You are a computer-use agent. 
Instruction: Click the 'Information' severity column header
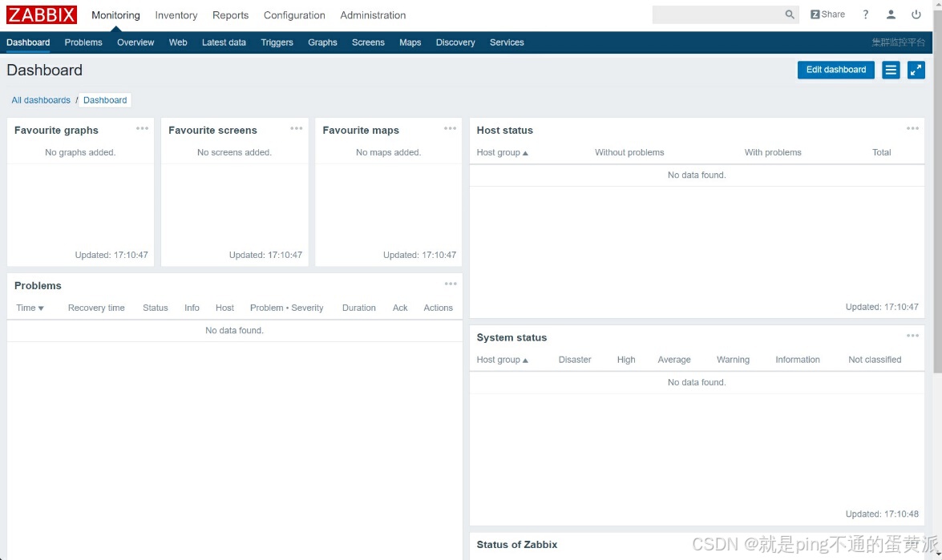point(798,360)
